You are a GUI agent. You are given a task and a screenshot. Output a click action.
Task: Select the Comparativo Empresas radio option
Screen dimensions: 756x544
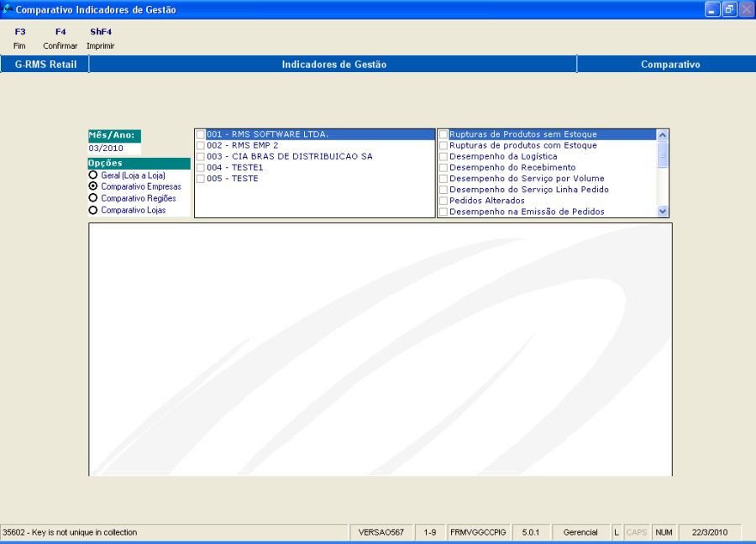[x=93, y=186]
